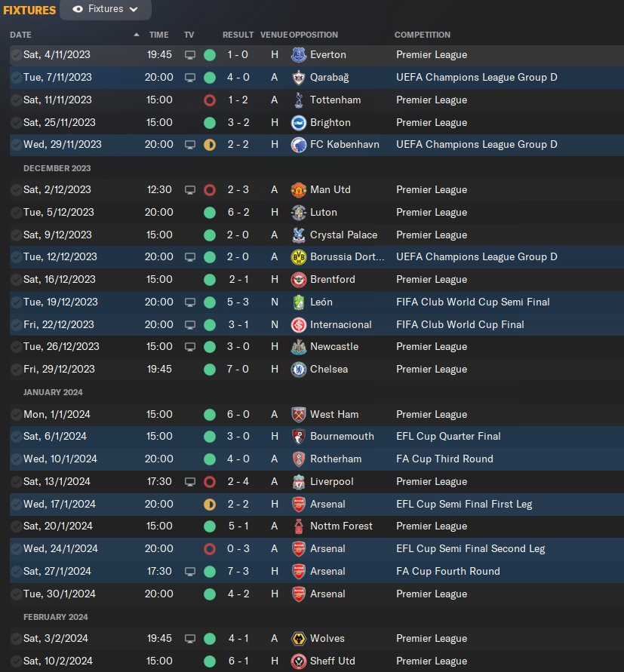Click the Everton club badge icon
Screen dimensions: 624x672
(299, 55)
